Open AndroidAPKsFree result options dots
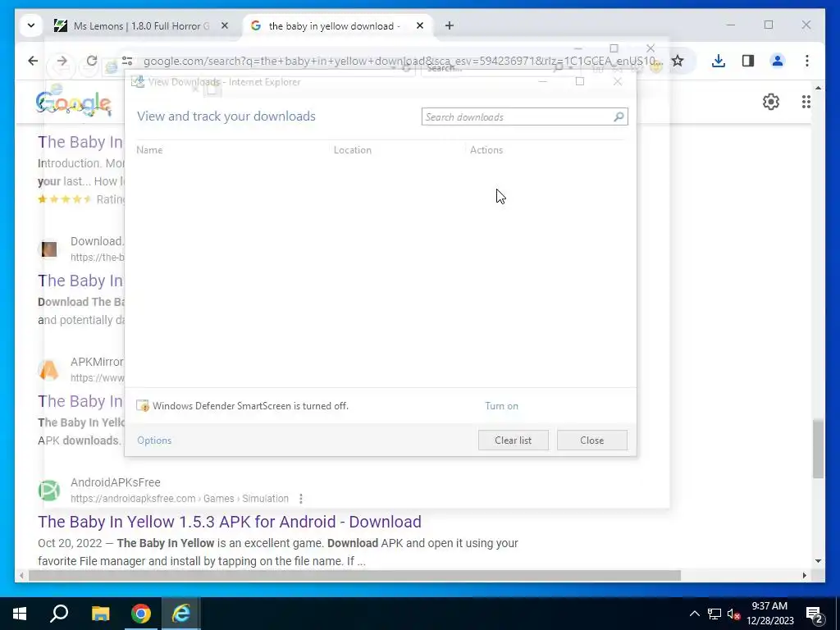Viewport: 840px width, 630px height. 300,498
